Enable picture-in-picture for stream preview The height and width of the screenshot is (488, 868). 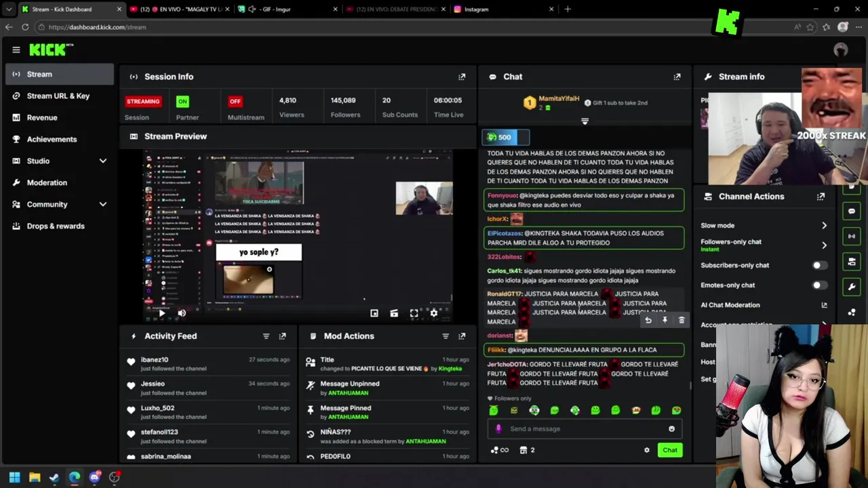click(374, 313)
